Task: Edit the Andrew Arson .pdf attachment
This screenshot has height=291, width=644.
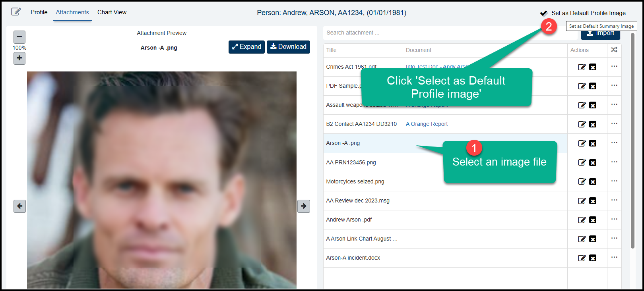Action: click(x=582, y=220)
